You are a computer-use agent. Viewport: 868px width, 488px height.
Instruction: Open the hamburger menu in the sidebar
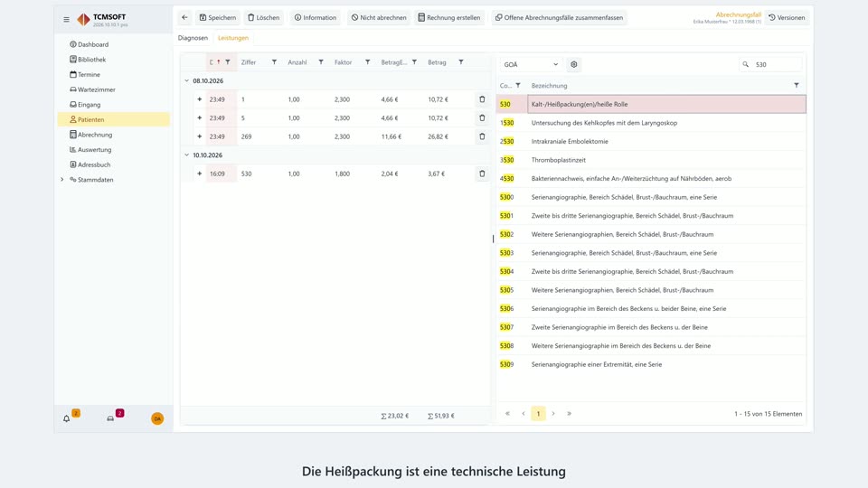pos(66,19)
